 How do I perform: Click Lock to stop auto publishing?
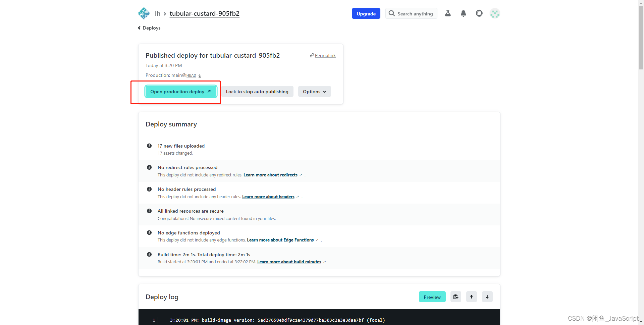[257, 92]
